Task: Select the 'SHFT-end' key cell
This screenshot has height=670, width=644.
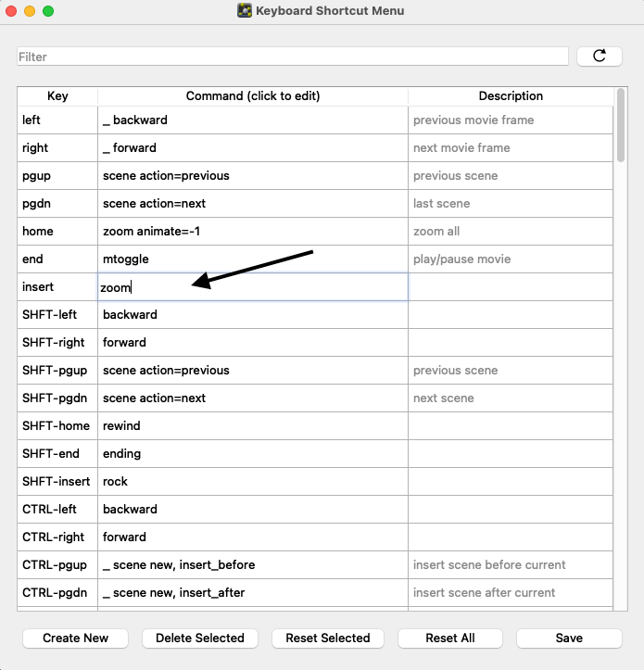Action: (x=57, y=453)
